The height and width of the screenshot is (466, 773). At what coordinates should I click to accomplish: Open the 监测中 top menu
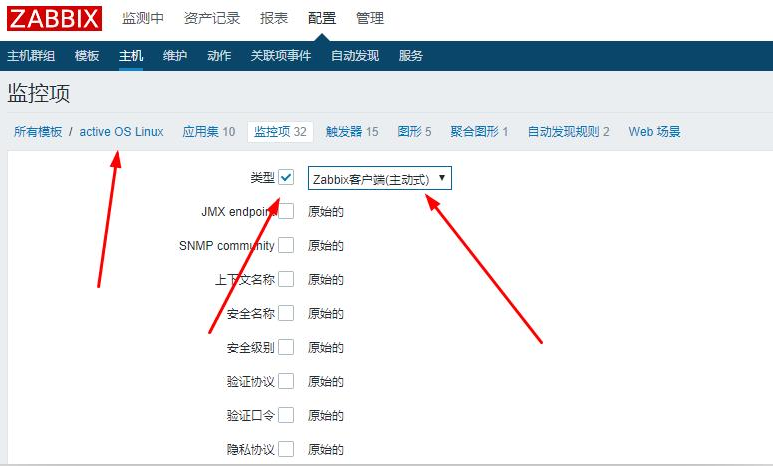[142, 18]
